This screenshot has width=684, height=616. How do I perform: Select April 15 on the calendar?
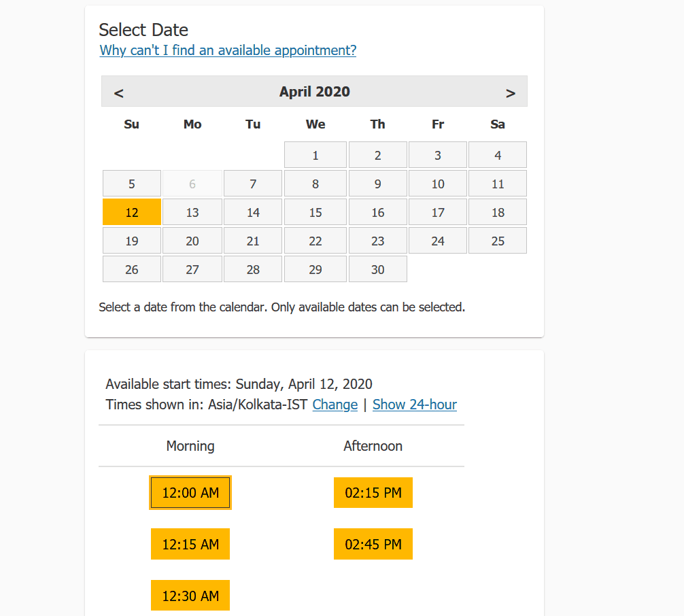315,211
